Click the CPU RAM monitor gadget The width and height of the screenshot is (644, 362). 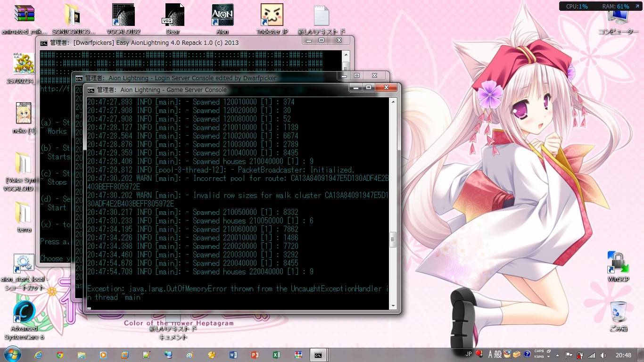pyautogui.click(x=601, y=6)
